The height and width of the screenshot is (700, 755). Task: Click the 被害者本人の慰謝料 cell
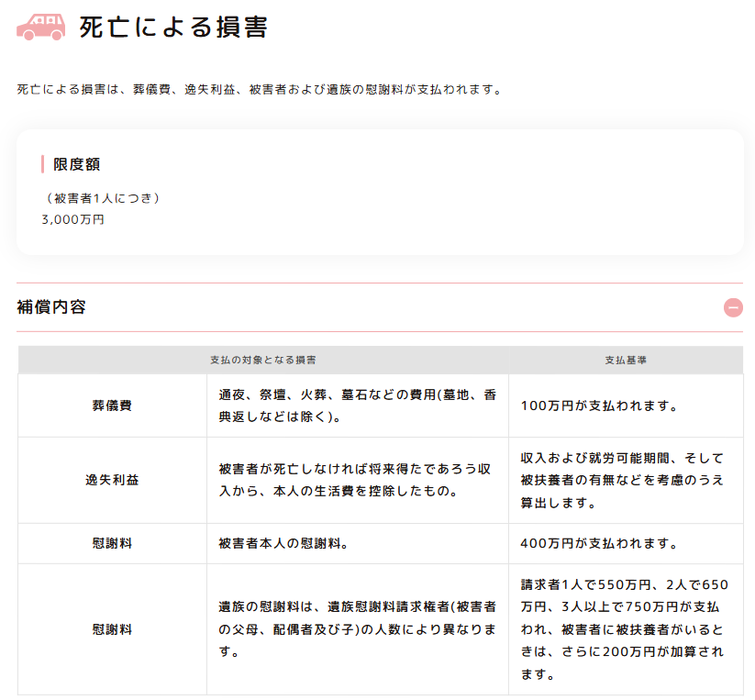tap(283, 543)
